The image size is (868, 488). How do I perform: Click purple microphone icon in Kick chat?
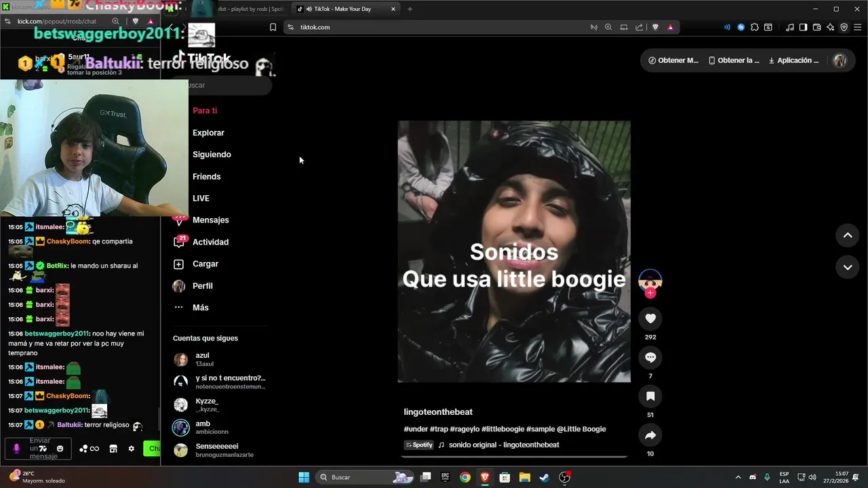16,449
